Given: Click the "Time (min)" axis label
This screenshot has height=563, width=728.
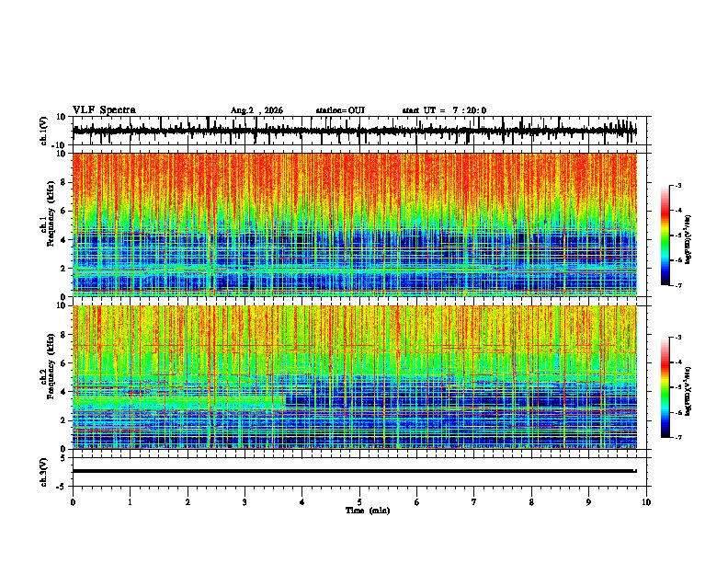Looking at the screenshot, I should (x=368, y=511).
